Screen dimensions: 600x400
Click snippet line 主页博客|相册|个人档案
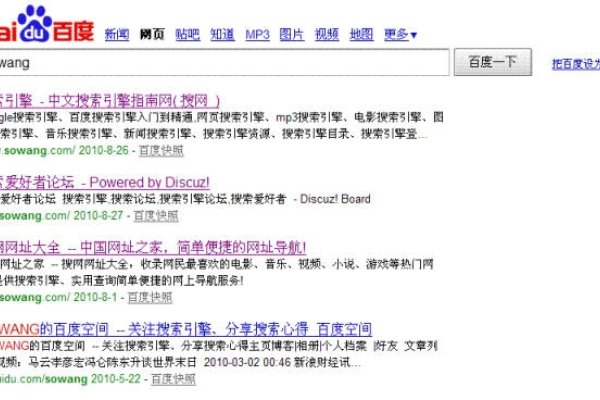click(218, 346)
